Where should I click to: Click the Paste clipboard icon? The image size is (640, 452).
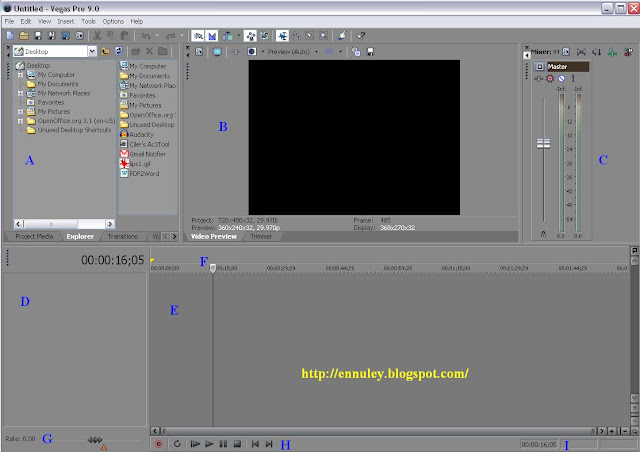(x=125, y=36)
